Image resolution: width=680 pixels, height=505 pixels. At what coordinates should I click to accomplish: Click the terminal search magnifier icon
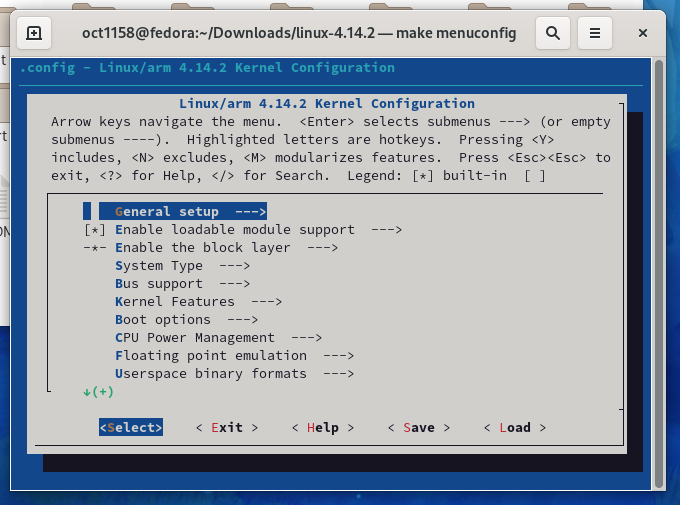pos(552,33)
